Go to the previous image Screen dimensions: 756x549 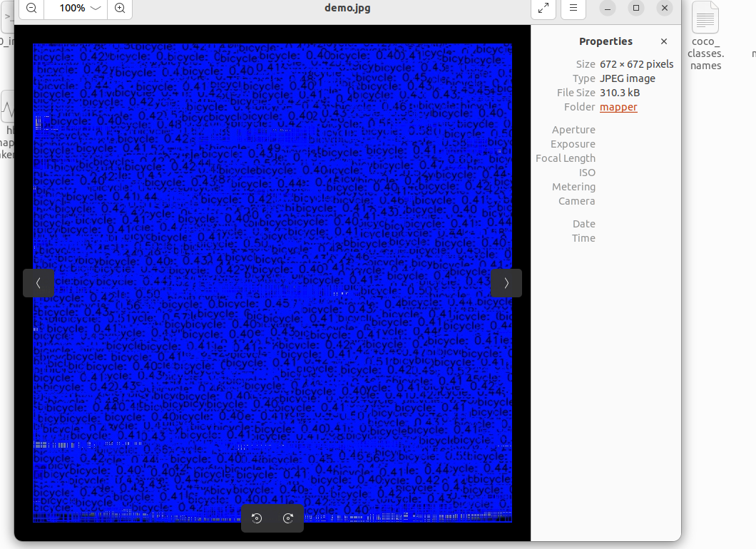[x=39, y=283]
